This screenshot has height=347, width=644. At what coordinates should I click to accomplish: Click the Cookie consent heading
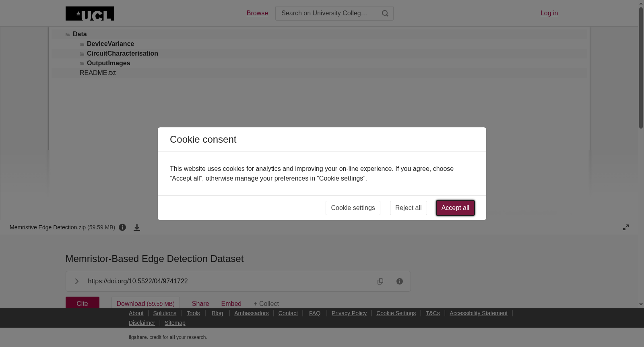pos(203,139)
